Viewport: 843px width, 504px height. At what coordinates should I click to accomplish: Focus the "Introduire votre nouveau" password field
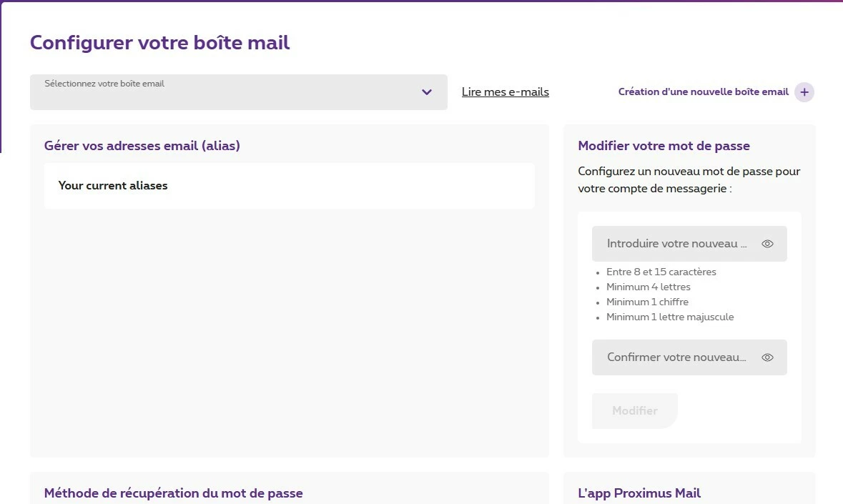[x=676, y=244]
